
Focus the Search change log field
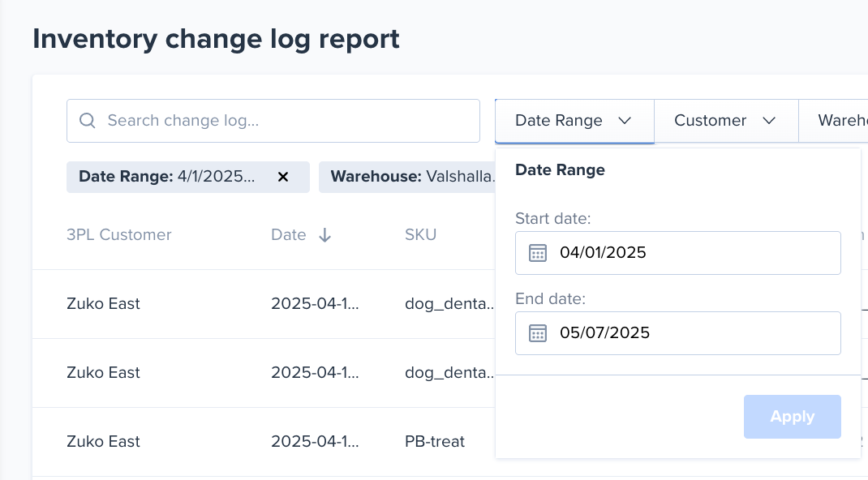point(284,121)
